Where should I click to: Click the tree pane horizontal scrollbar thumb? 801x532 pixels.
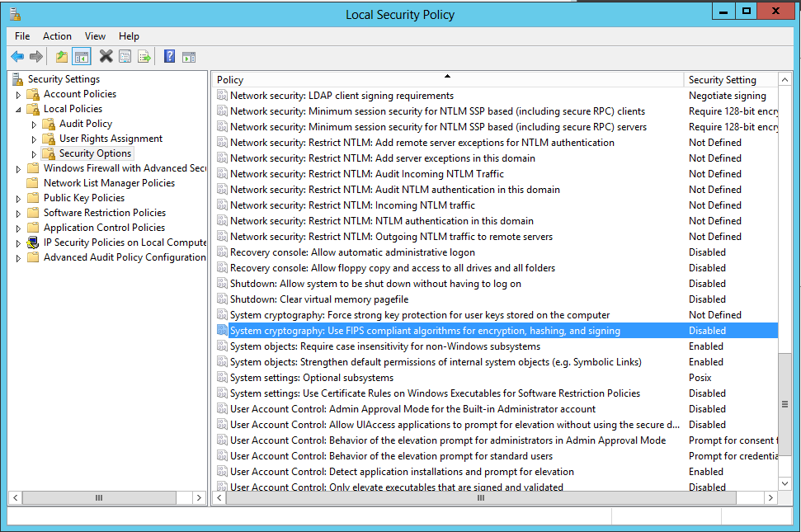tap(99, 497)
